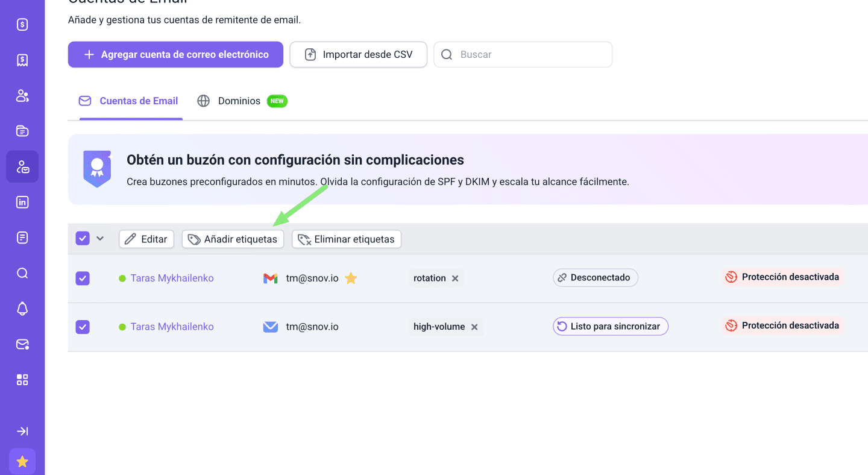The width and height of the screenshot is (868, 475).
Task: Click the LinkedIn icon in sidebar
Action: tap(22, 203)
